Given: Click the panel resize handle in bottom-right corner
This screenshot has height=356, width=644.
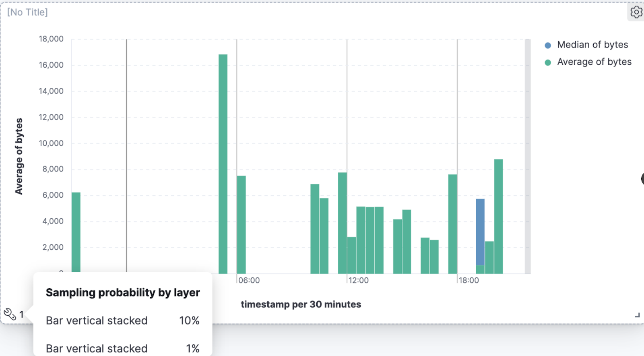Looking at the screenshot, I should pos(637,315).
